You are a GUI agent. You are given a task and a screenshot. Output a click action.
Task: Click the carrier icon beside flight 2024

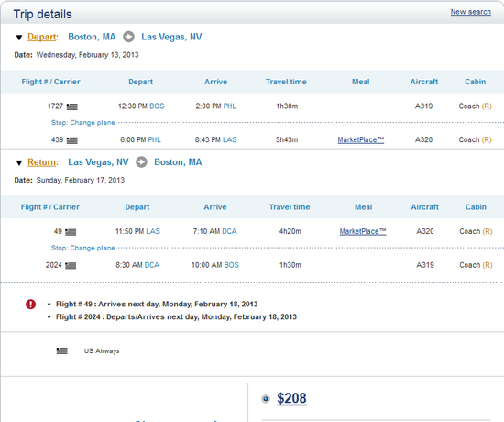click(71, 266)
